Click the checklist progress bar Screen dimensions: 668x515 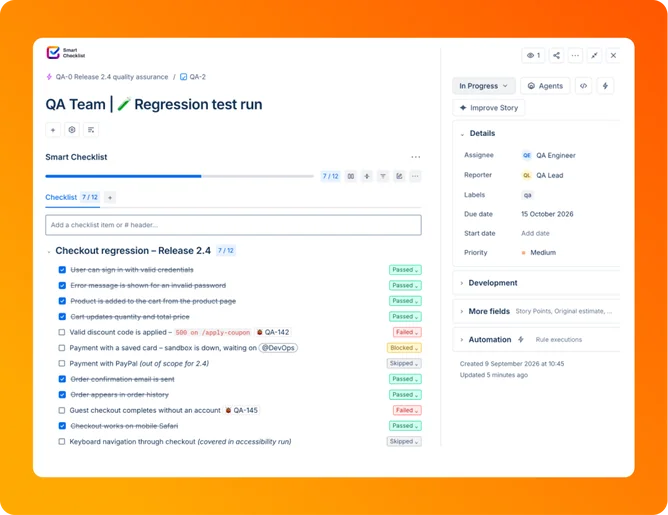tap(179, 176)
